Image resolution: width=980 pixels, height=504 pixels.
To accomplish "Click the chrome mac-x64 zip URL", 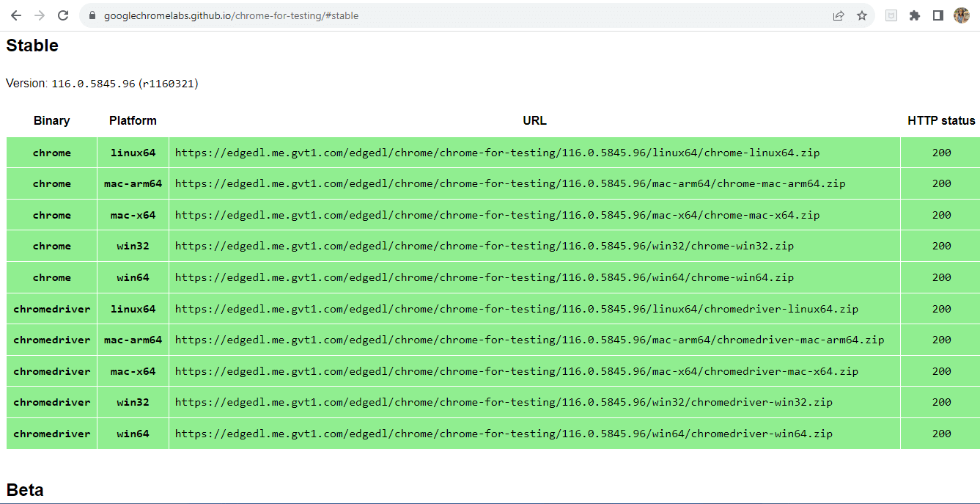I will 497,215.
